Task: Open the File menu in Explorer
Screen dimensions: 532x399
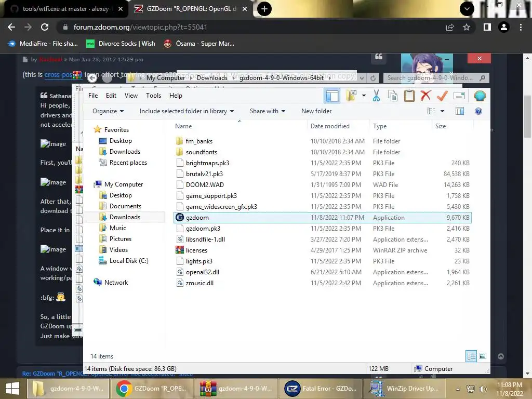Action: coord(93,96)
